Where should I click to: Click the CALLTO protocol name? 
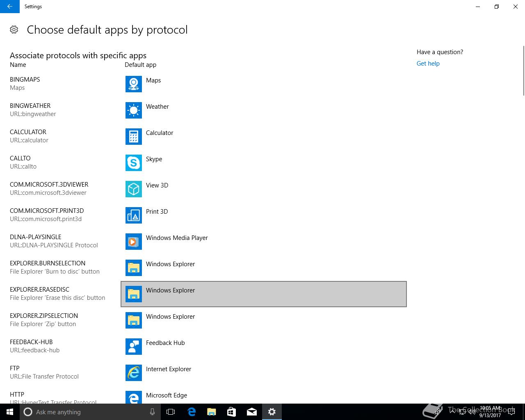[x=20, y=158]
